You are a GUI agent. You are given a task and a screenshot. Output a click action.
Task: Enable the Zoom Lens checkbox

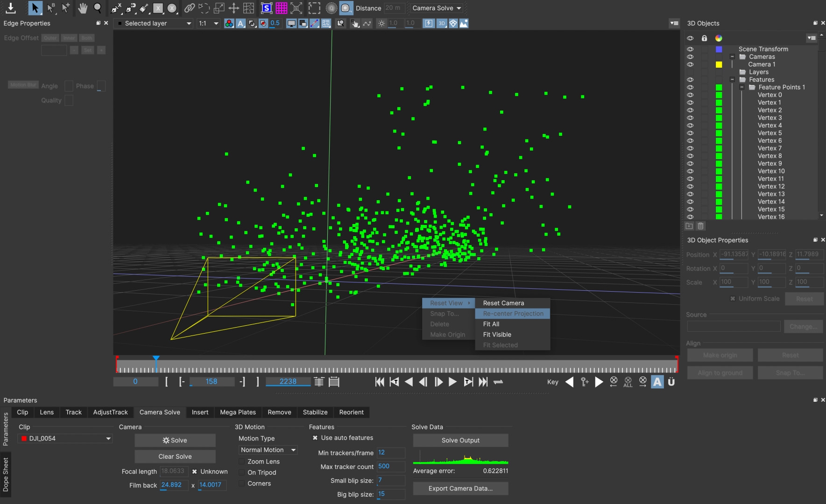coord(242,462)
